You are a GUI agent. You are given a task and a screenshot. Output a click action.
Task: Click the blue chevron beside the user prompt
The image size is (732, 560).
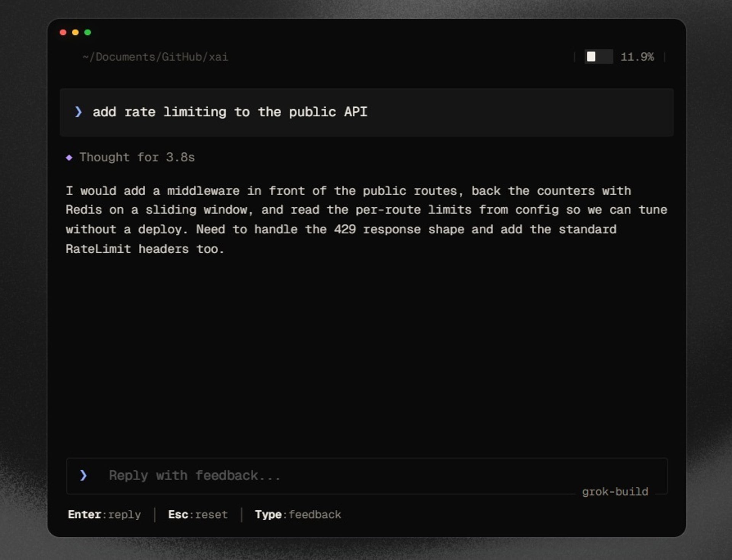[x=79, y=112]
